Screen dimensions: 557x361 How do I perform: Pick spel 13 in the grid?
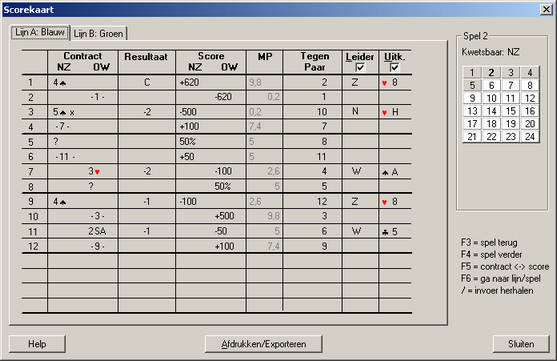coord(472,111)
